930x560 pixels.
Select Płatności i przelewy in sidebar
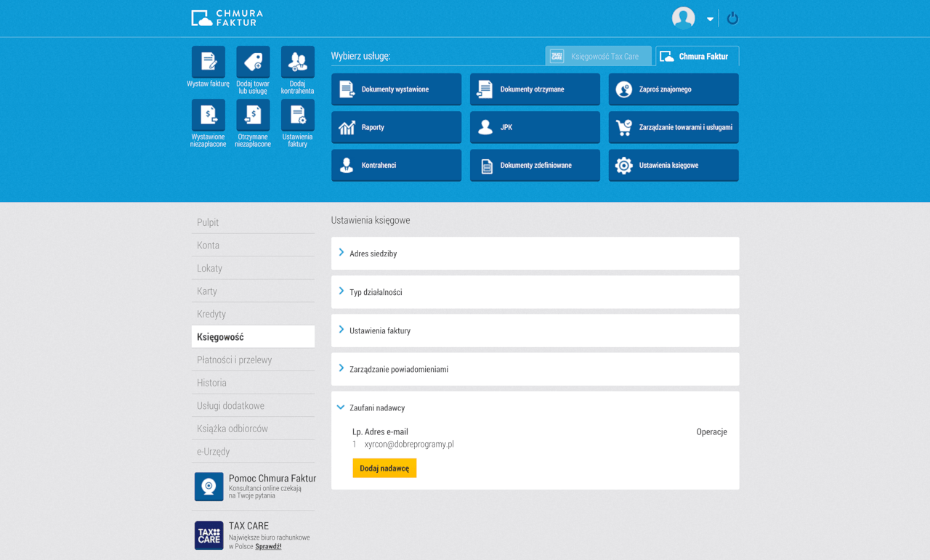click(x=234, y=360)
